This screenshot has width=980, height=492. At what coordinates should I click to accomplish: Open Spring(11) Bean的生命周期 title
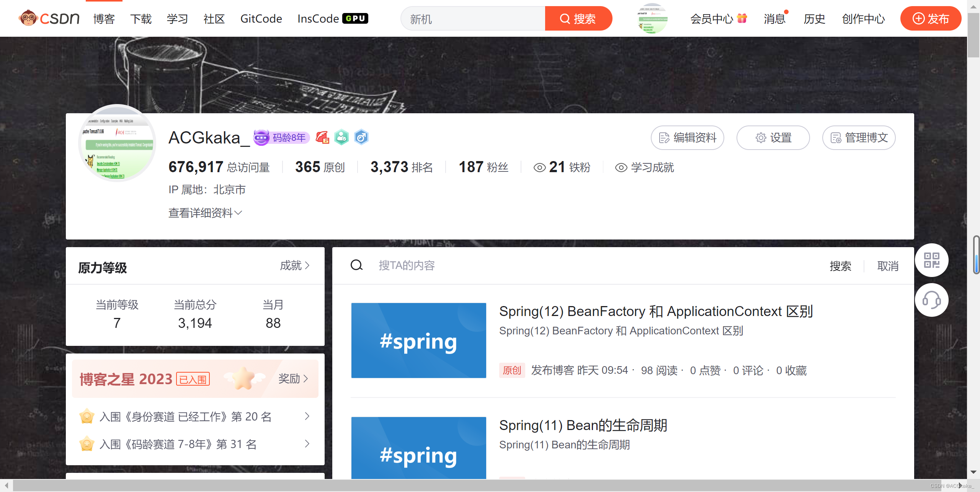[x=583, y=425]
